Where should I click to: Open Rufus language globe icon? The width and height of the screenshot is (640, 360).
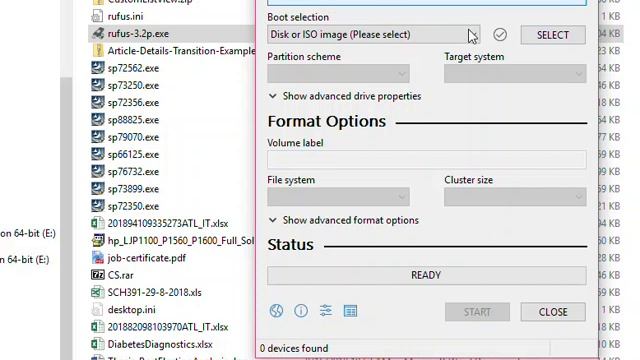coord(276,311)
